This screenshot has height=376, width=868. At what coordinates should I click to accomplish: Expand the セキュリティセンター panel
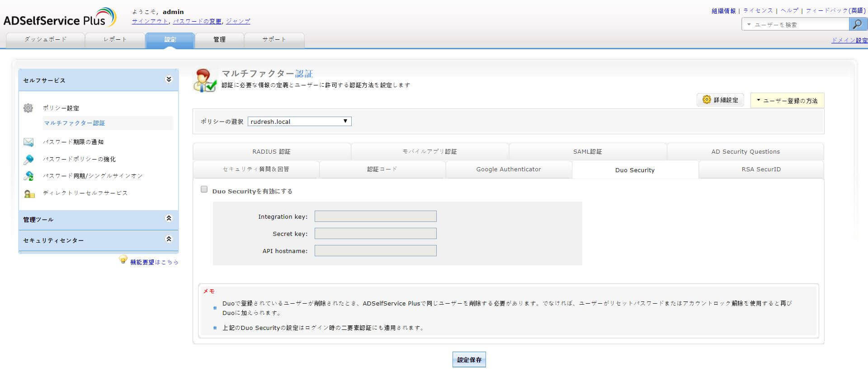(x=169, y=239)
